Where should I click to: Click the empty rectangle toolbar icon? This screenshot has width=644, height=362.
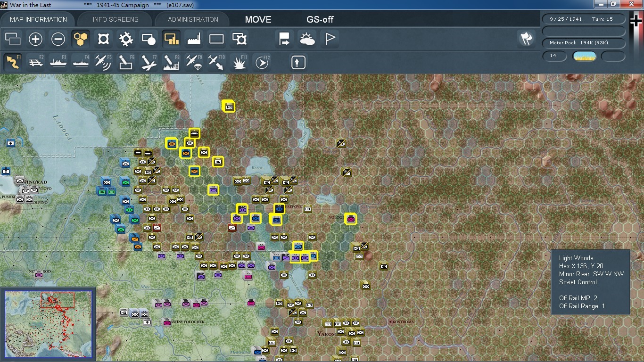tap(216, 39)
